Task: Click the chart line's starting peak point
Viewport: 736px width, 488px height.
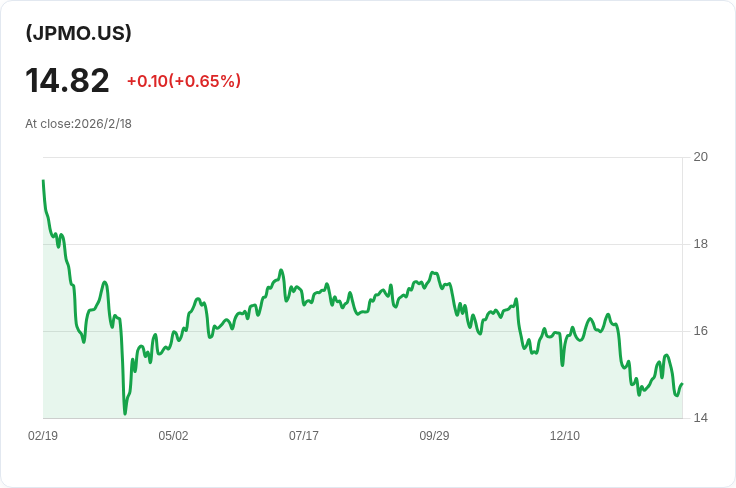Action: [x=43, y=181]
